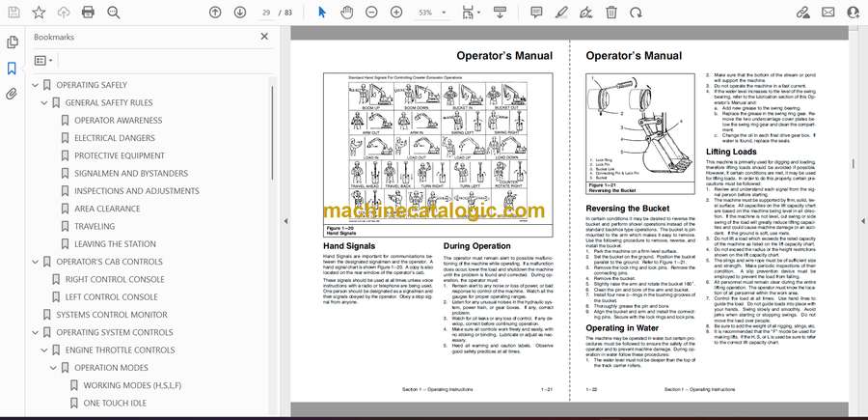Image resolution: width=868 pixels, height=420 pixels.
Task: Print the document
Action: (88, 13)
